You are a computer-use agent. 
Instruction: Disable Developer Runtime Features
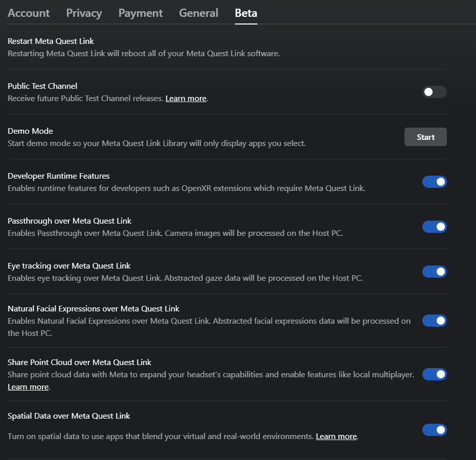[x=434, y=181]
